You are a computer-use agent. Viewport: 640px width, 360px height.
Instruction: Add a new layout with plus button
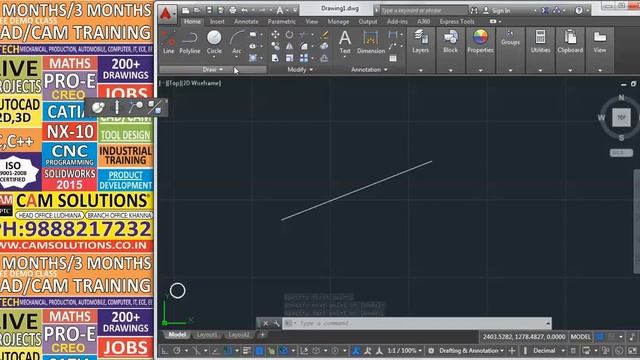click(262, 335)
